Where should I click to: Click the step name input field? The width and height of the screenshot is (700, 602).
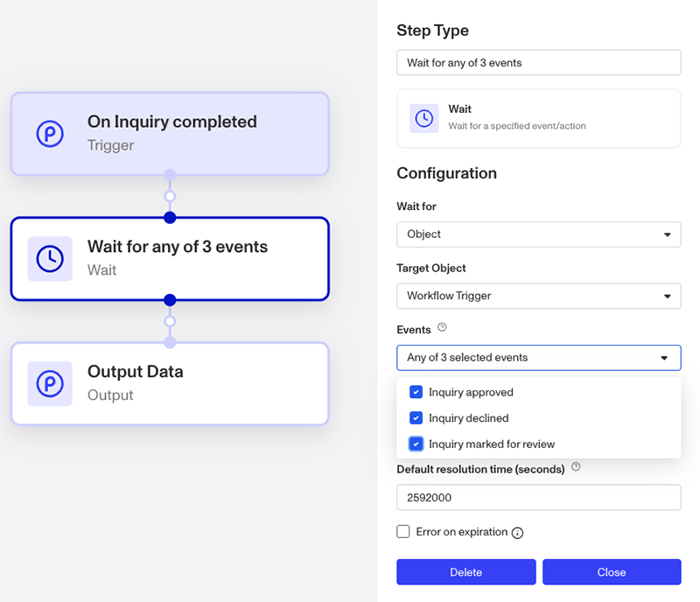point(539,62)
